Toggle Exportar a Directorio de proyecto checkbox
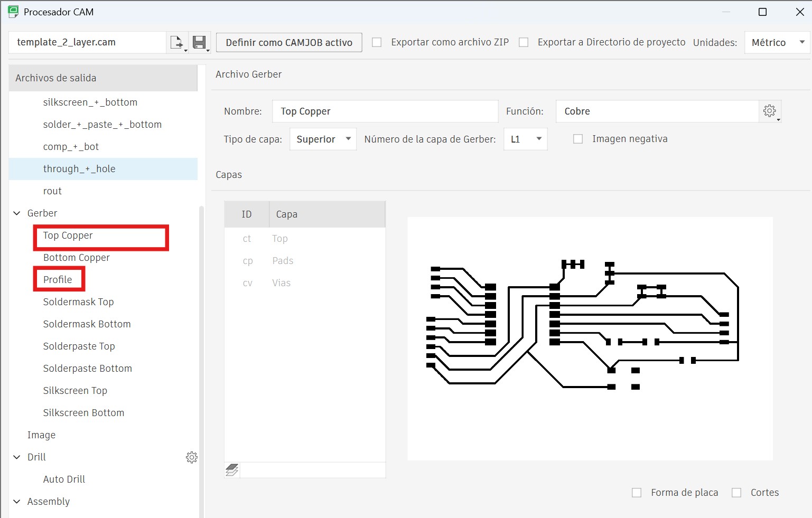812x518 pixels. click(x=524, y=42)
